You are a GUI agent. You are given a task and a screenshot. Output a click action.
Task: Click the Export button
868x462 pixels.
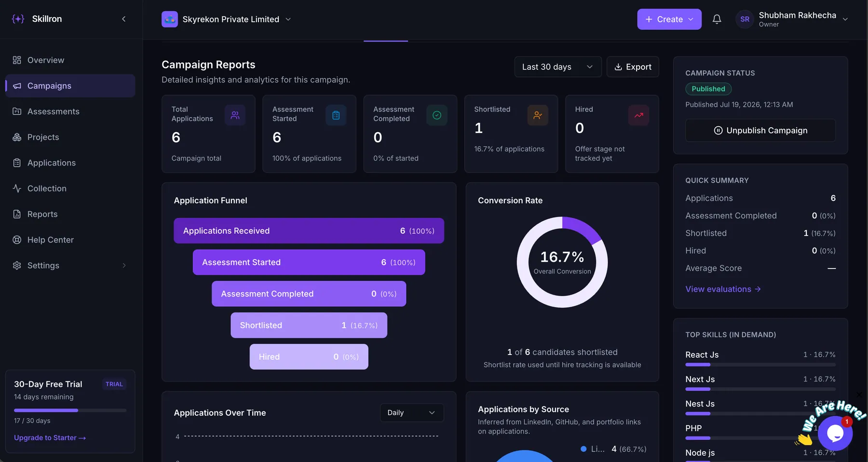[633, 67]
